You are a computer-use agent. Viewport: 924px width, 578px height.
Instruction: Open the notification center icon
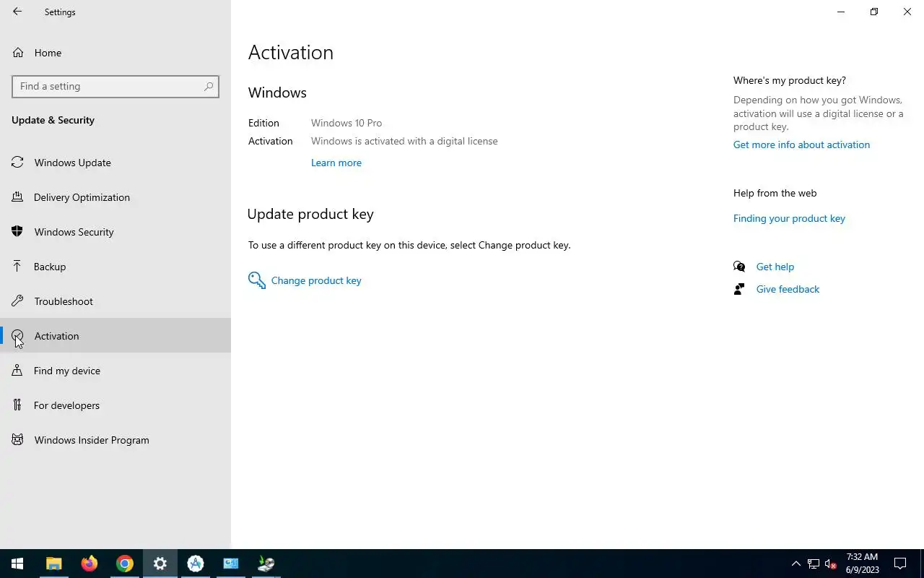[x=900, y=564]
